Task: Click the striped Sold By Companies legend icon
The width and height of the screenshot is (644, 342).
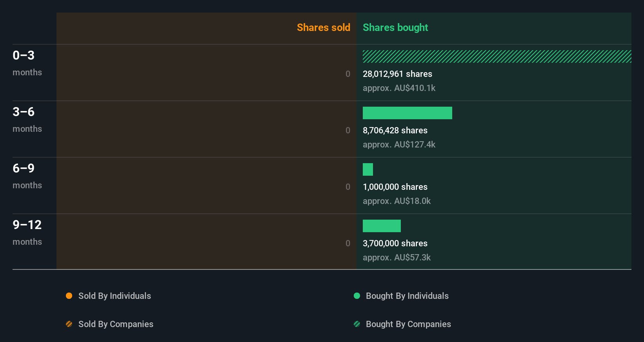Action: (x=69, y=324)
